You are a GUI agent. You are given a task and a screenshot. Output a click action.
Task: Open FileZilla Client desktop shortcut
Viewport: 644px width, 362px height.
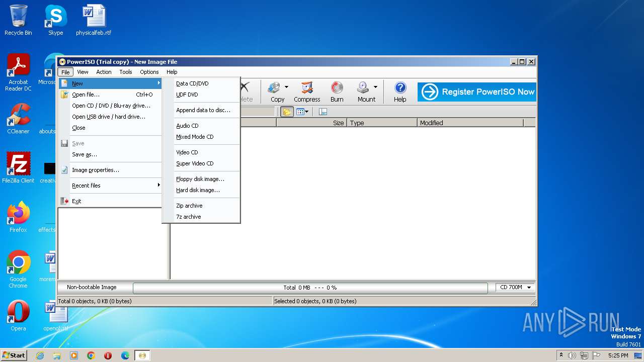[18, 167]
